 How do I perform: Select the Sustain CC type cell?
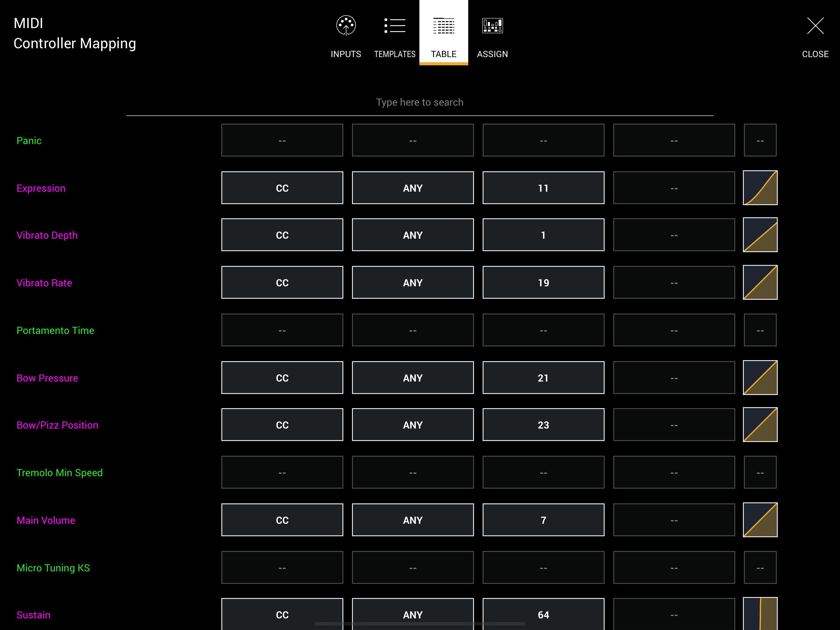coord(282,614)
